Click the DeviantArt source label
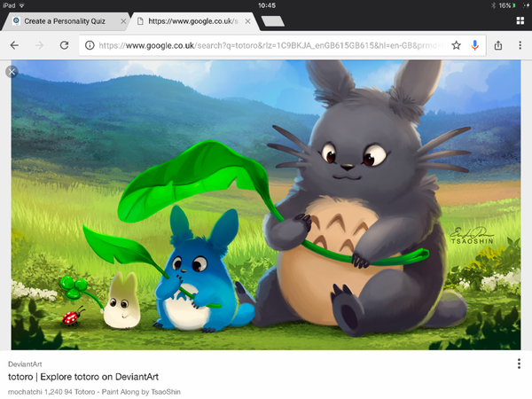 point(25,364)
